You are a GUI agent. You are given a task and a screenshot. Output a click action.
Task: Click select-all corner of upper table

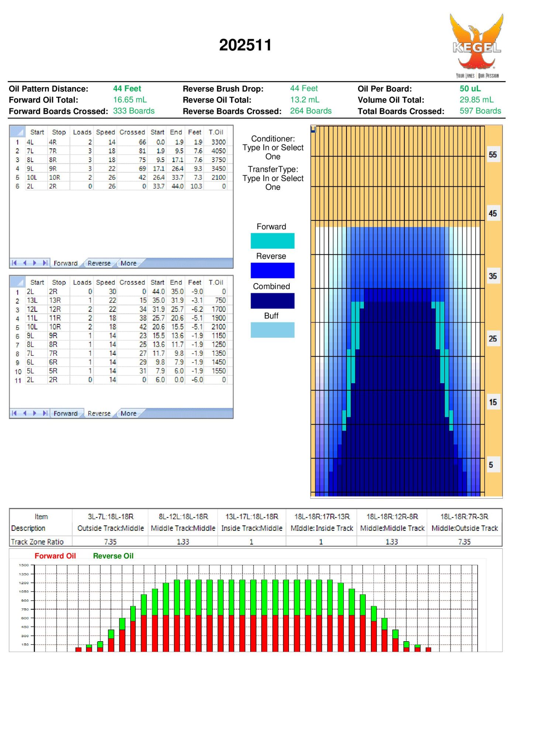tap(17, 132)
